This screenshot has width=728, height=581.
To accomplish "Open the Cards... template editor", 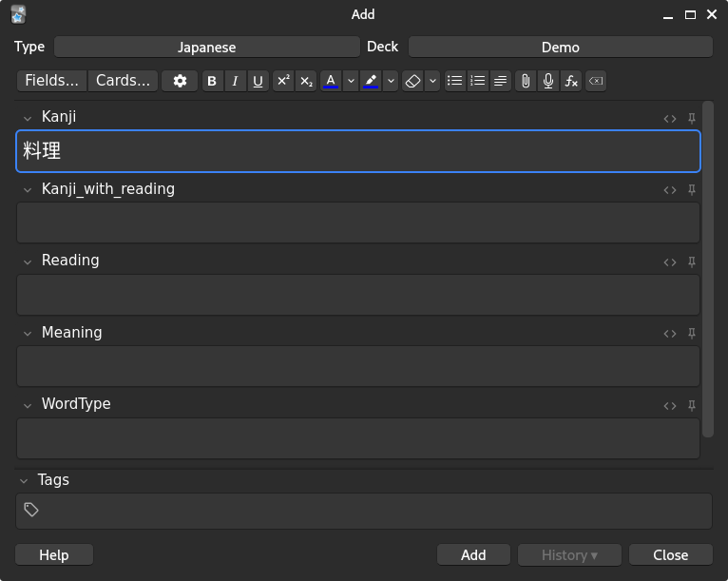I will [x=123, y=81].
